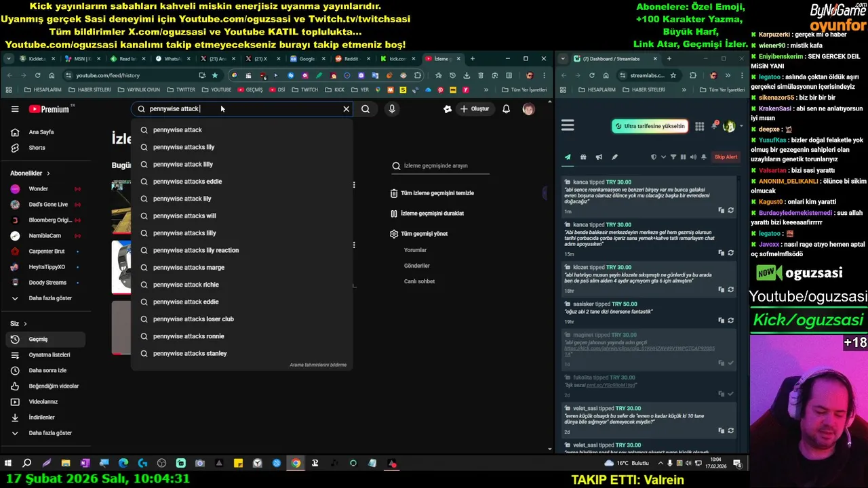Open the Yorumlar history link
Viewport: 868px width, 488px height.
click(x=415, y=250)
